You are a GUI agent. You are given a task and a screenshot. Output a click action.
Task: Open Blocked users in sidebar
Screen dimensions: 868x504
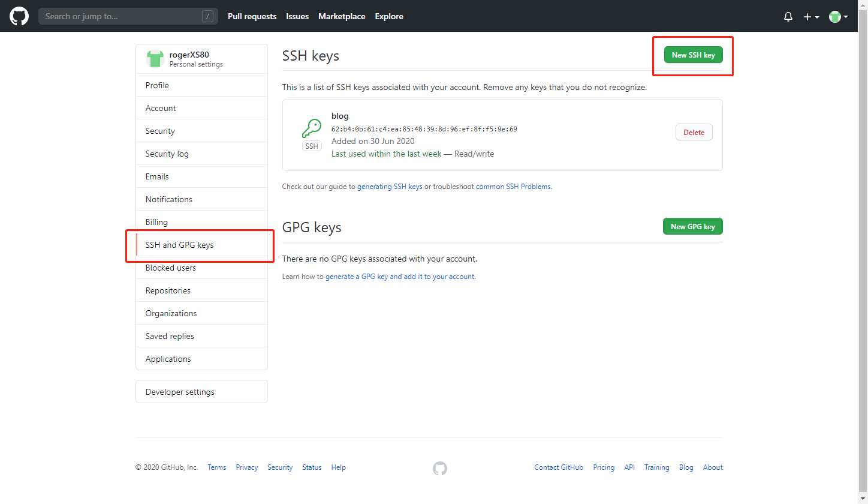click(201, 268)
